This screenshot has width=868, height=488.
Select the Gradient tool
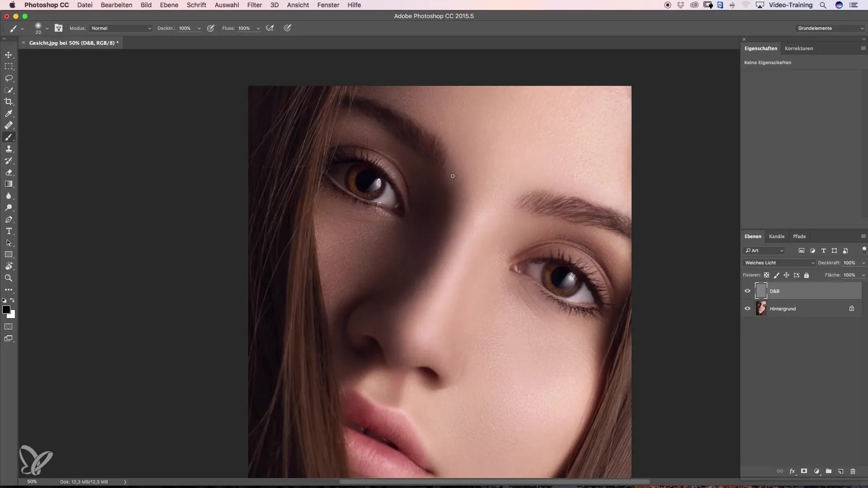pos(9,184)
